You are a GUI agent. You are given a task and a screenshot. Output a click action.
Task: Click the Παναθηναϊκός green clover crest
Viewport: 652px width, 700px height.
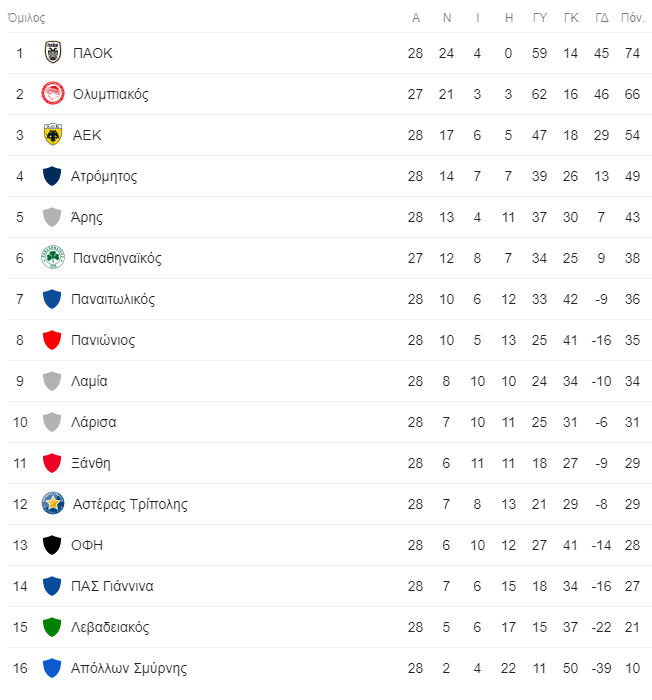coord(53,258)
